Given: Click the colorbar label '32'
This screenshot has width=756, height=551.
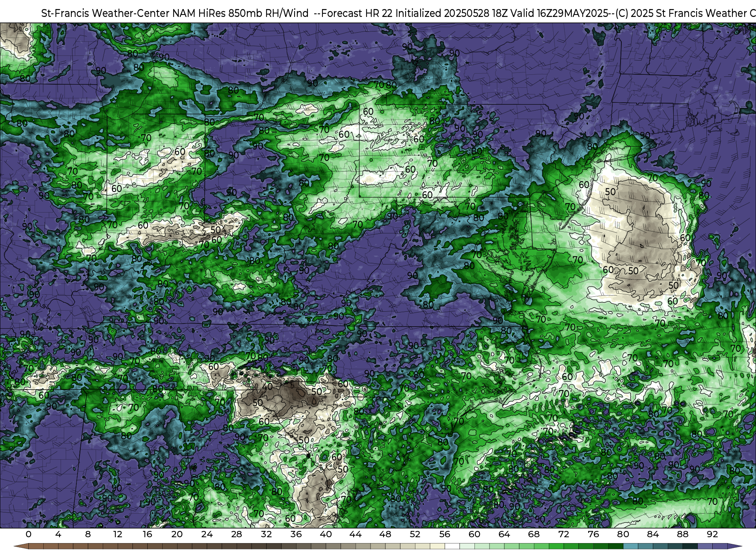Looking at the screenshot, I should click(x=266, y=534).
